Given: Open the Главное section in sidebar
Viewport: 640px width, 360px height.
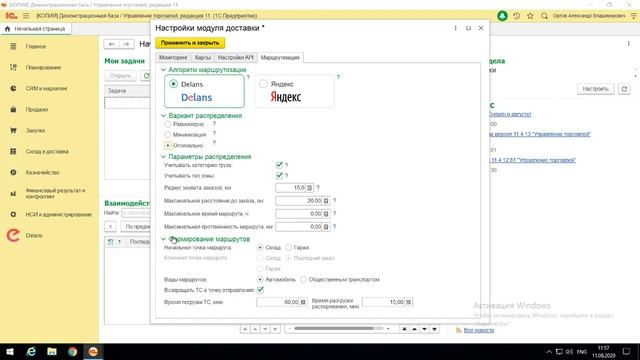Looking at the screenshot, I should 36,47.
